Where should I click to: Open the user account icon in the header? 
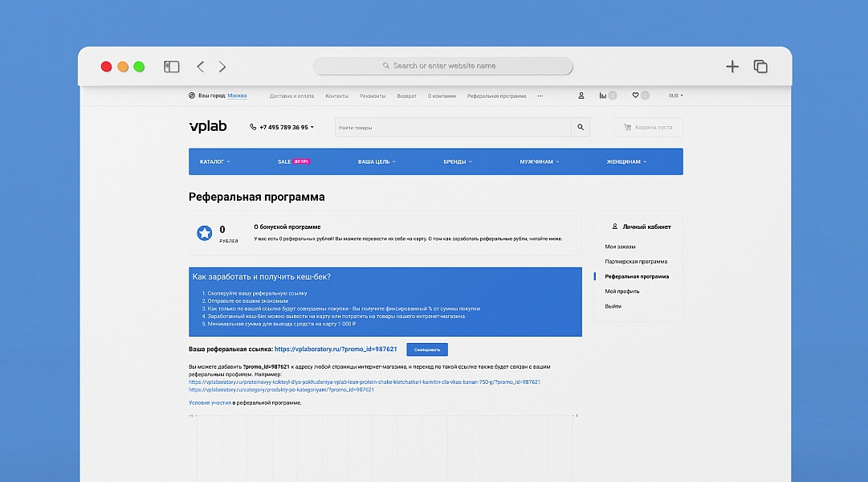point(581,95)
